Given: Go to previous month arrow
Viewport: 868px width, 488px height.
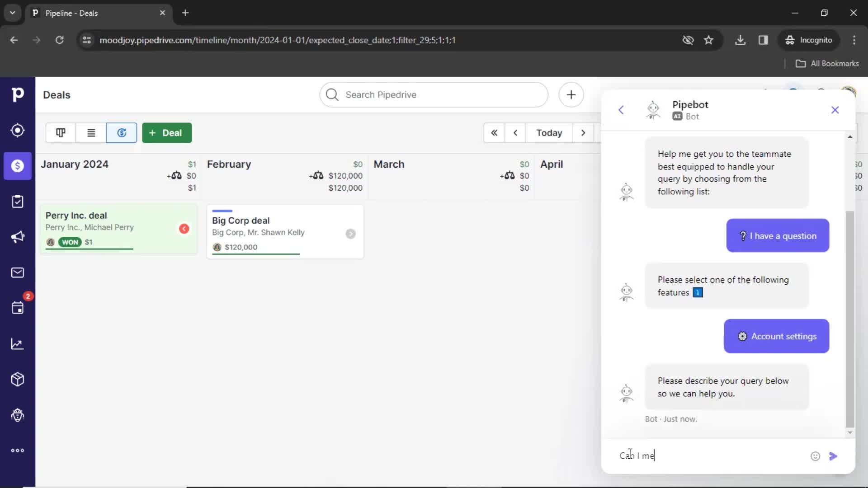Looking at the screenshot, I should click(x=515, y=133).
